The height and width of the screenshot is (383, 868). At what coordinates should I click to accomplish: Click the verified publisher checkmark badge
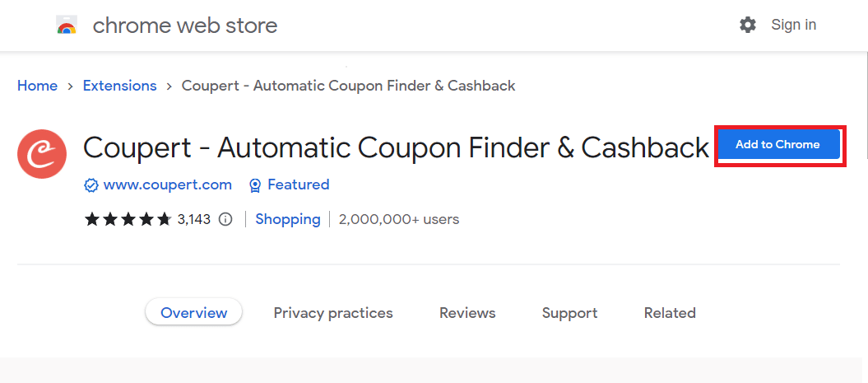91,185
